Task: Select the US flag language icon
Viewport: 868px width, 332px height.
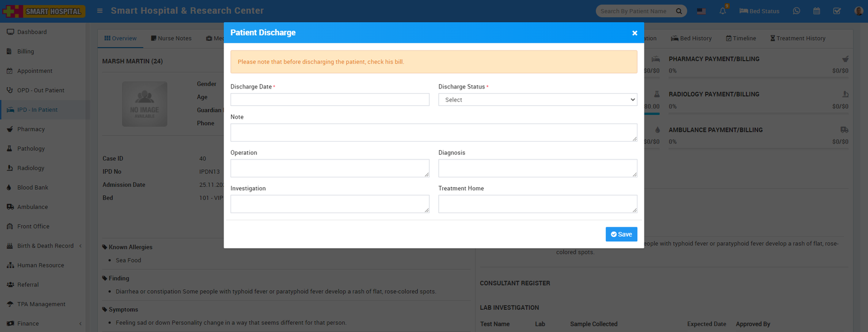Action: click(x=701, y=11)
